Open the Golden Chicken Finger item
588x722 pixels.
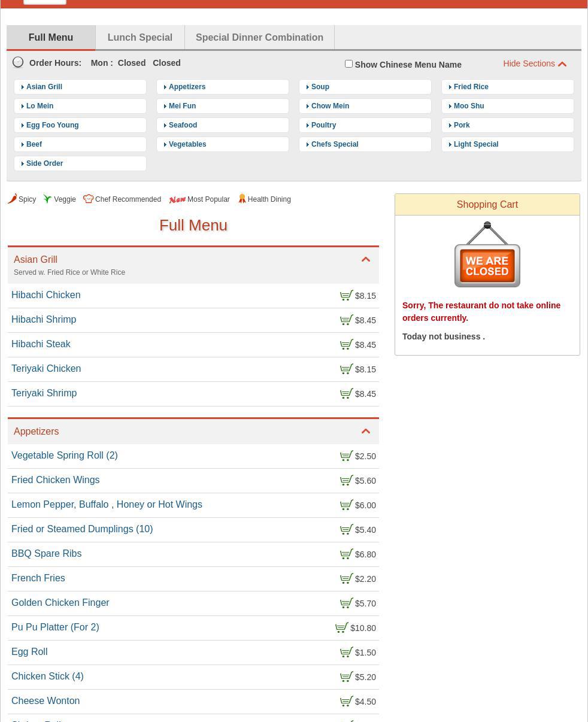pos(60,603)
